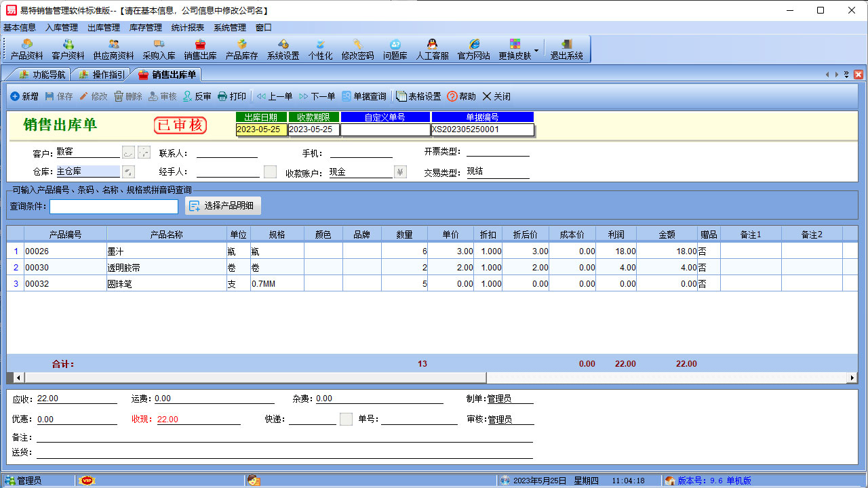Toggle the checkbox beside 经手人 field
The width and height of the screenshot is (868, 488).
point(270,172)
